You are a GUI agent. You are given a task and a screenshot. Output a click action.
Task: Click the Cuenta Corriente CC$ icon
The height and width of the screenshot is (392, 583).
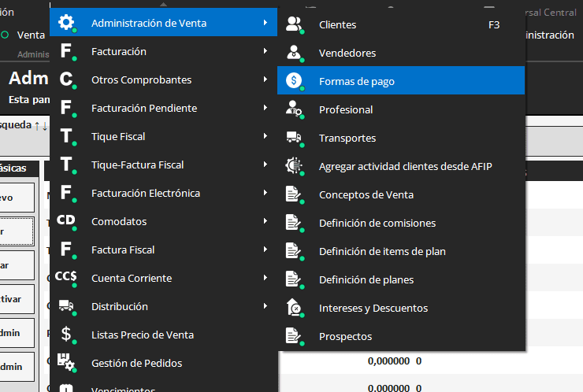click(x=67, y=278)
